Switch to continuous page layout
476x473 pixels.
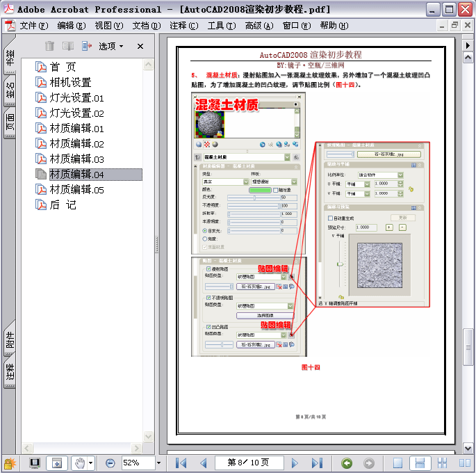coord(420,463)
